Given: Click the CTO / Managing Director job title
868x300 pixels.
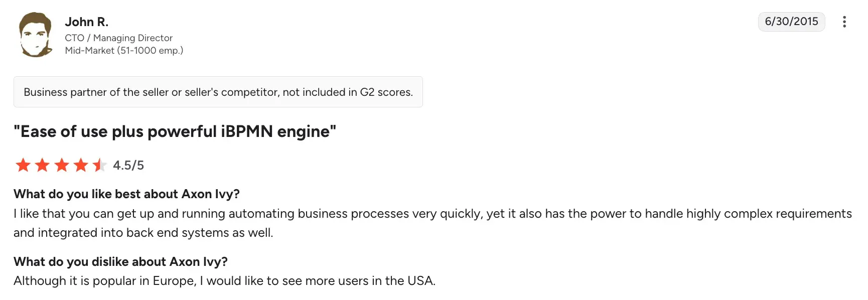Looking at the screenshot, I should click(x=118, y=38).
